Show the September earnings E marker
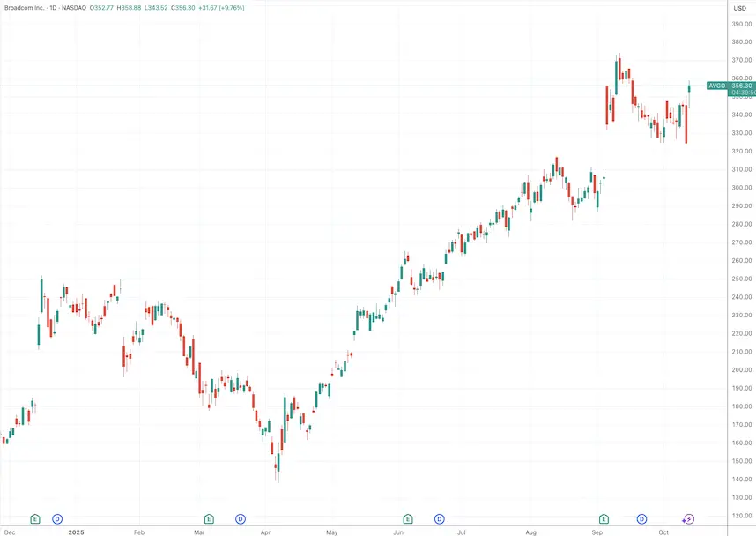 click(604, 518)
